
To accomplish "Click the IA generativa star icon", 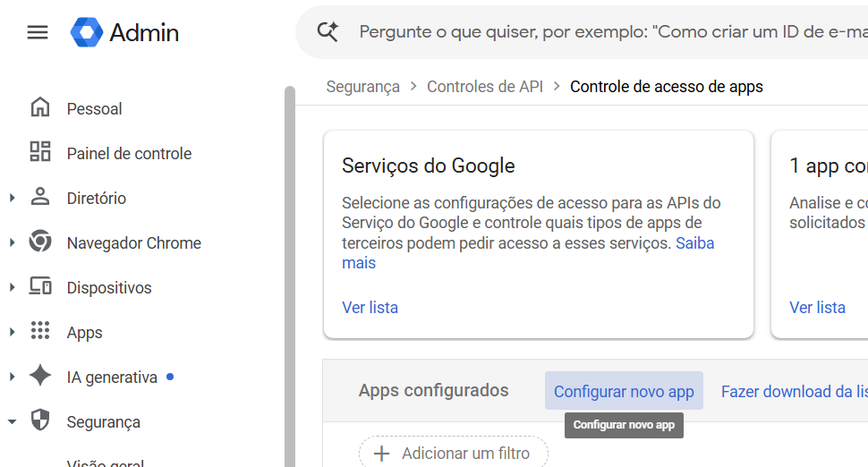I will click(40, 376).
